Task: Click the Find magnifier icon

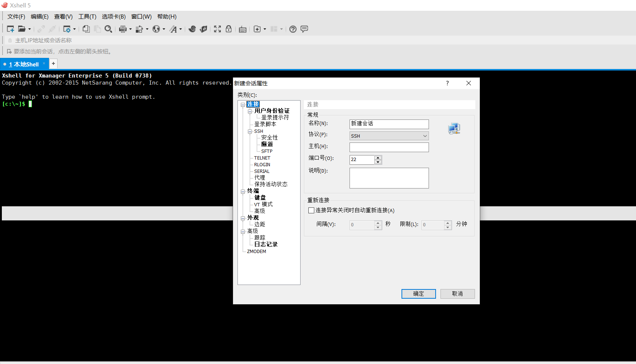Action: click(108, 29)
